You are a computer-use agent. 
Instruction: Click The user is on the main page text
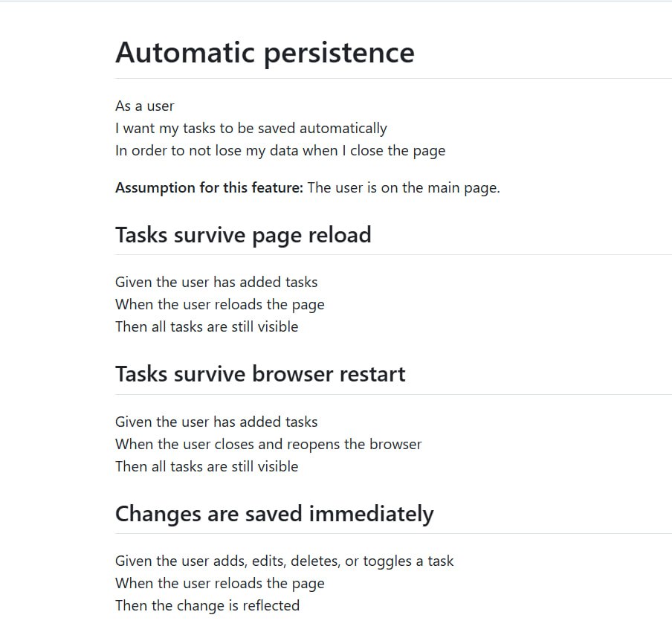pyautogui.click(x=404, y=188)
